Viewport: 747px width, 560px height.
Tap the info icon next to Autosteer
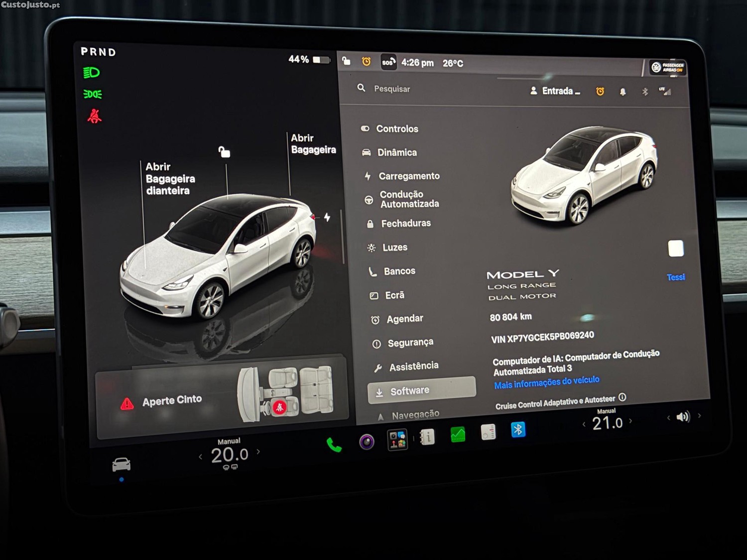tap(622, 397)
